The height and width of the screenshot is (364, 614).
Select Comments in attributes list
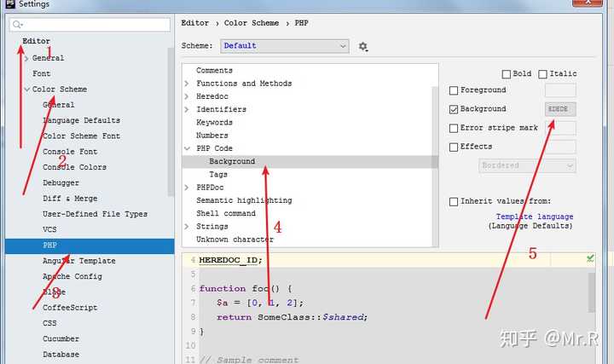(x=214, y=71)
